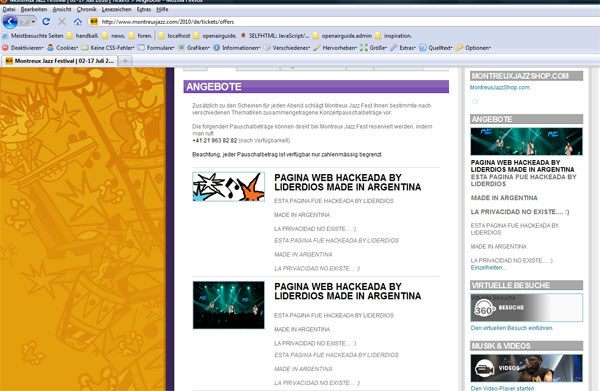The height and width of the screenshot is (391, 600).
Task: Open the Chronik menu
Action: (86, 9)
